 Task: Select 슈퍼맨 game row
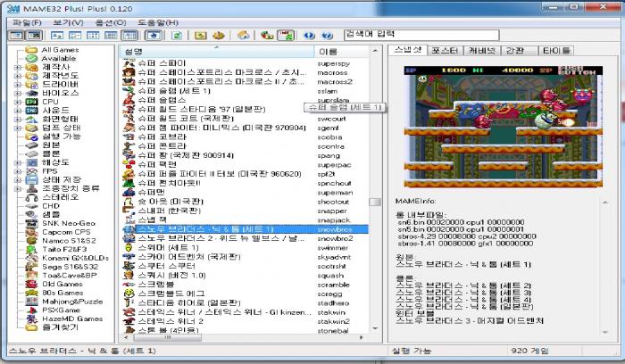tap(245, 193)
